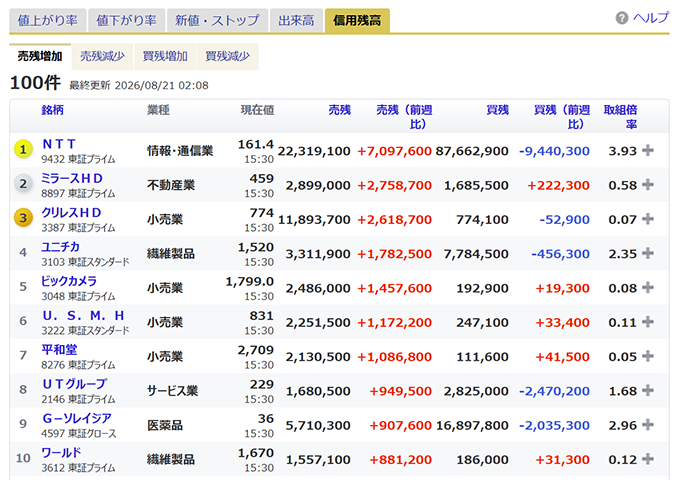Open the ビックカメラ stock link
This screenshot has height=485, width=680.
coord(69,281)
